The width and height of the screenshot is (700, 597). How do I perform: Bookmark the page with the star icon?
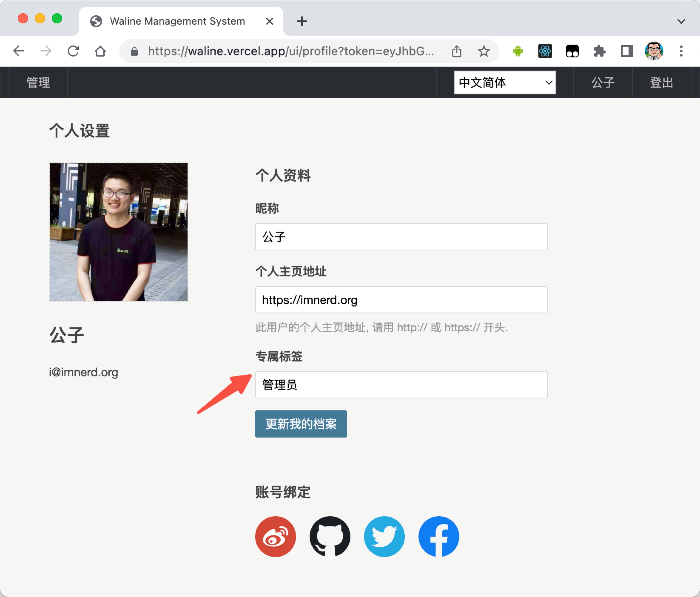tap(484, 51)
